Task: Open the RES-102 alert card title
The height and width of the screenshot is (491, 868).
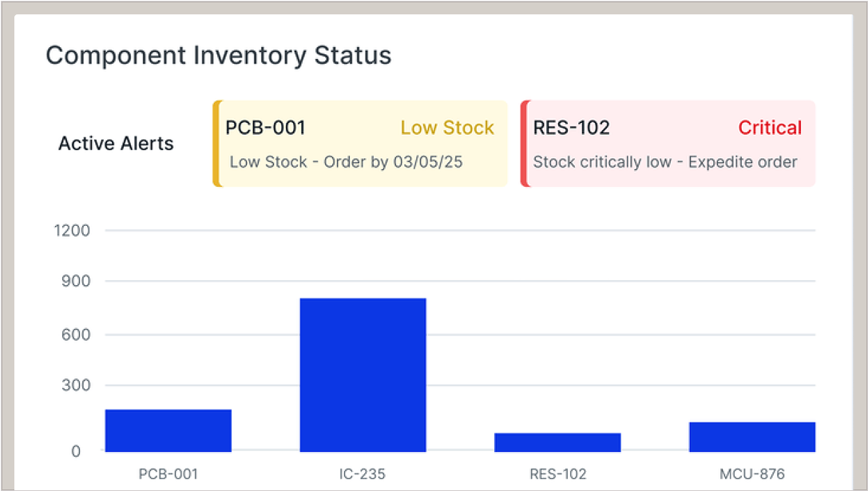Action: tap(571, 128)
